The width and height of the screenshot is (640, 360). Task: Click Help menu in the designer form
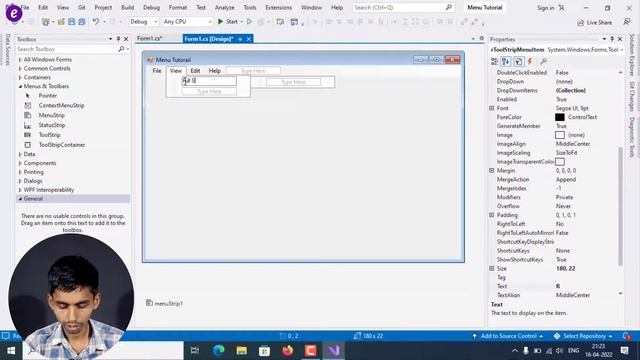(x=215, y=71)
